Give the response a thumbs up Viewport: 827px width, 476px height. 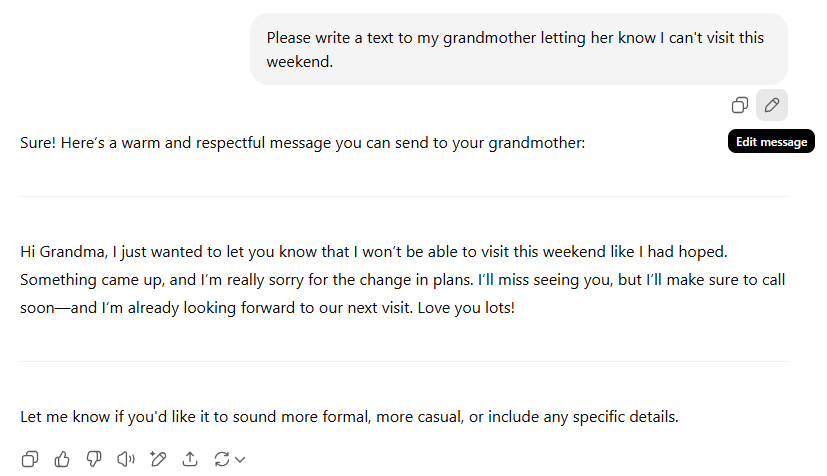(x=62, y=459)
